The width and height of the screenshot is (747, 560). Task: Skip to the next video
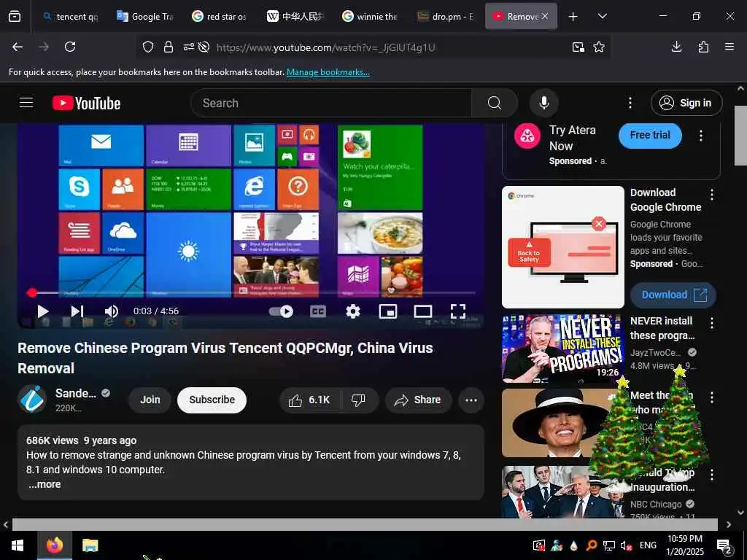tap(77, 311)
